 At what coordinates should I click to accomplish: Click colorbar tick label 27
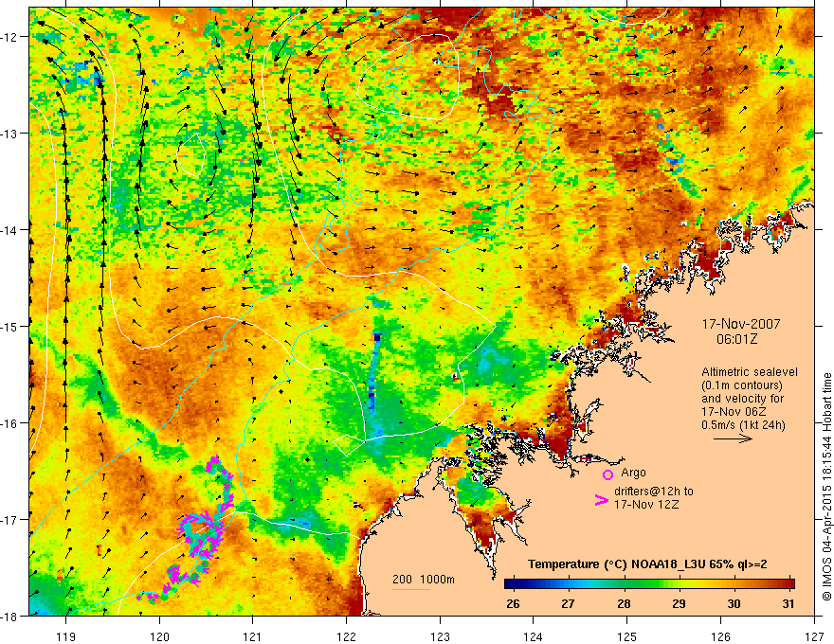tap(568, 603)
